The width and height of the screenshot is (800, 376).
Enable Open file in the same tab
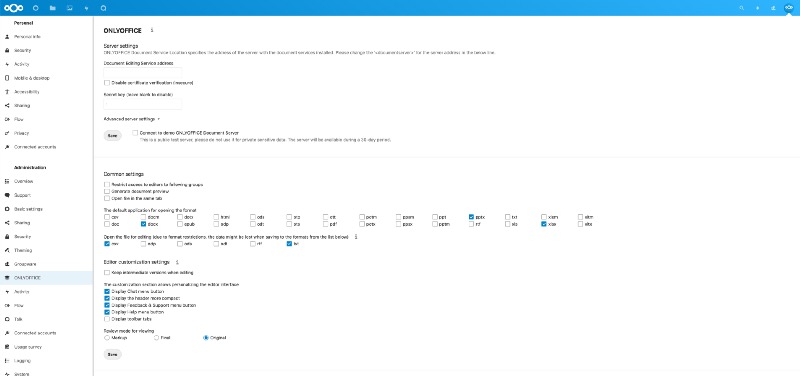coord(107,198)
